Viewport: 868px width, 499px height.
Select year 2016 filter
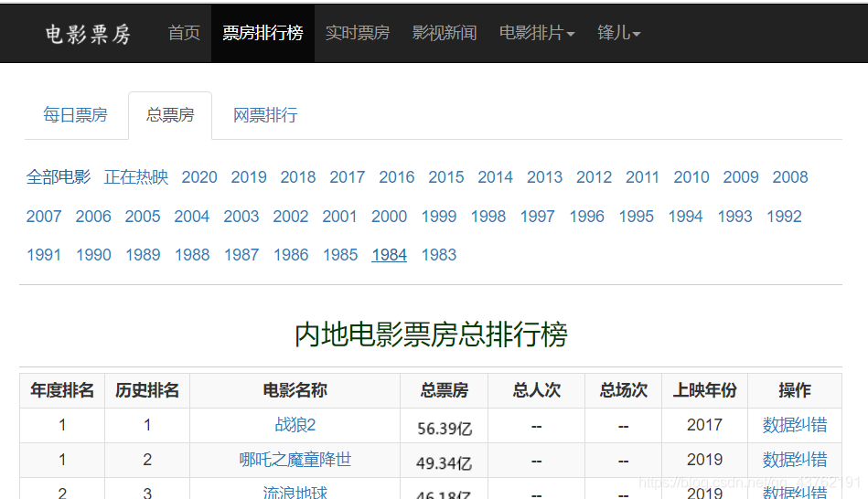tap(396, 177)
